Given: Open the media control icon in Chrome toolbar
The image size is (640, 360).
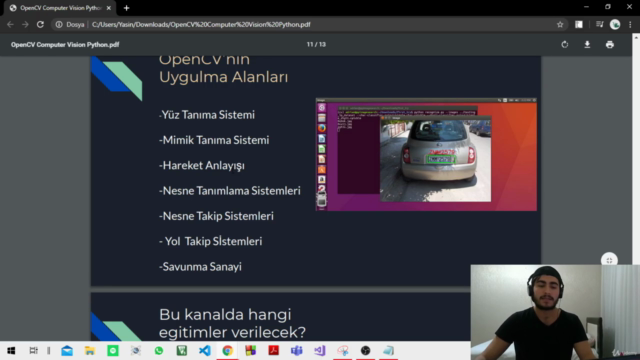Looking at the screenshot, I should 599,24.
